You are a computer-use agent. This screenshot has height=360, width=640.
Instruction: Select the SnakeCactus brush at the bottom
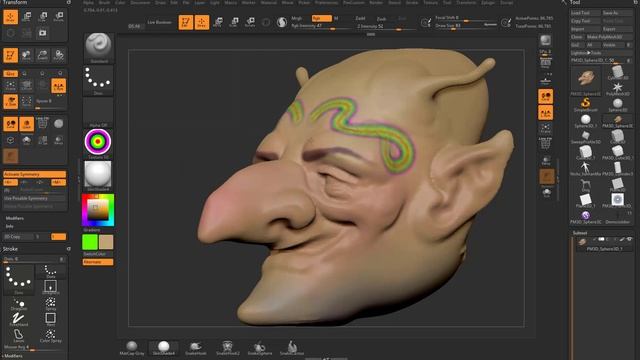(x=291, y=348)
